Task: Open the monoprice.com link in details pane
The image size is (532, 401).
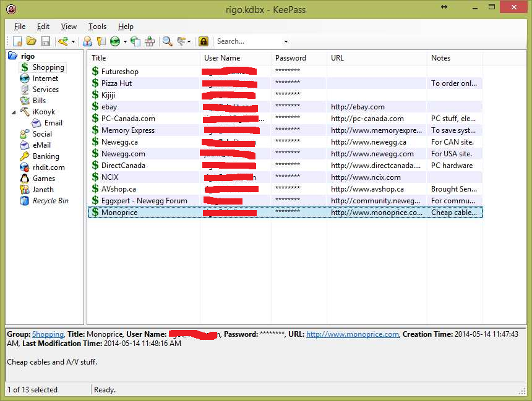Action: point(353,334)
